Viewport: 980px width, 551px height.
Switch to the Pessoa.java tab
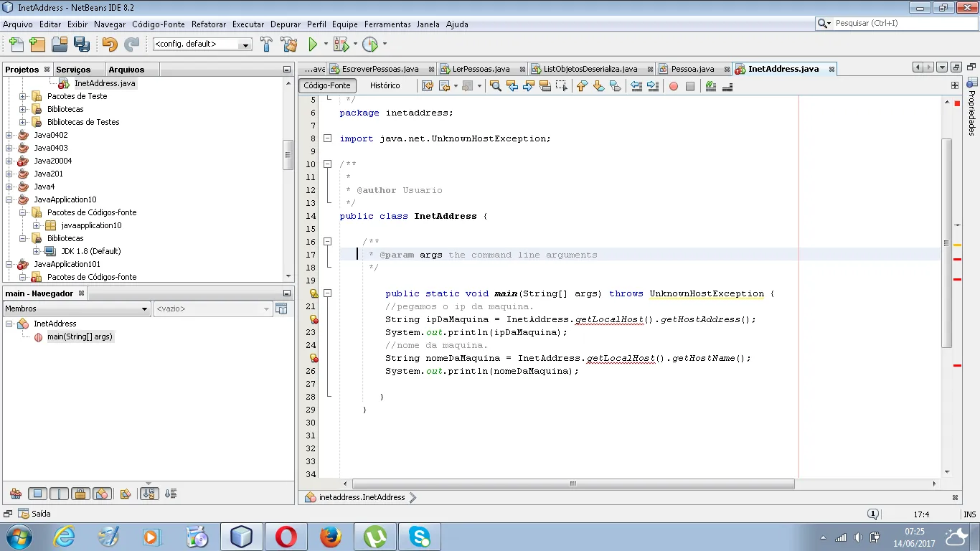click(692, 69)
